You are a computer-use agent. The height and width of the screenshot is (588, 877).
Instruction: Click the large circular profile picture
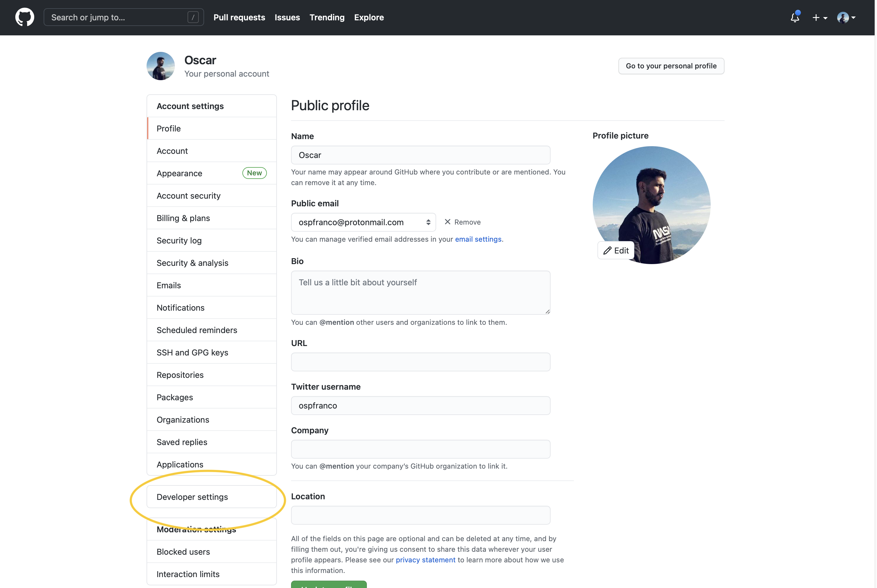pos(652,205)
